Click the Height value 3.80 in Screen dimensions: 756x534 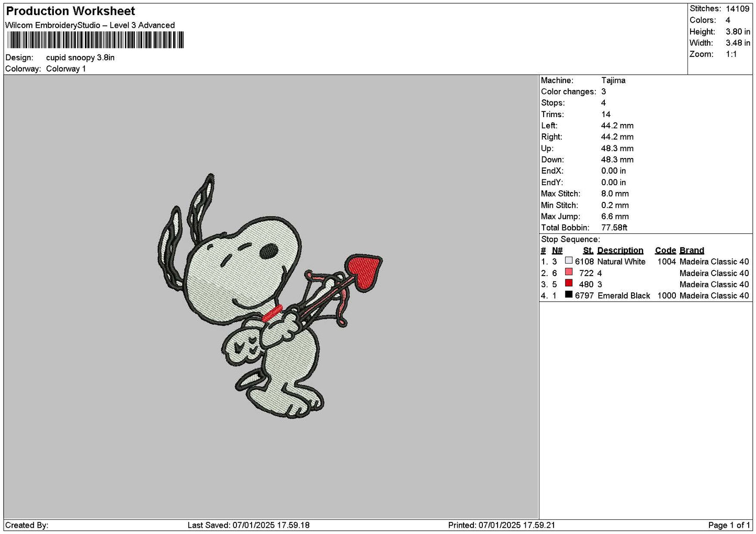tap(738, 31)
